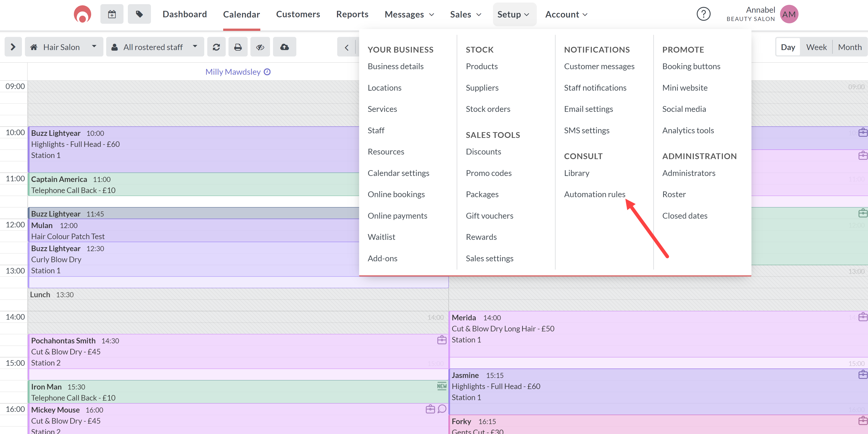Click the price tag sale icon

tap(139, 14)
